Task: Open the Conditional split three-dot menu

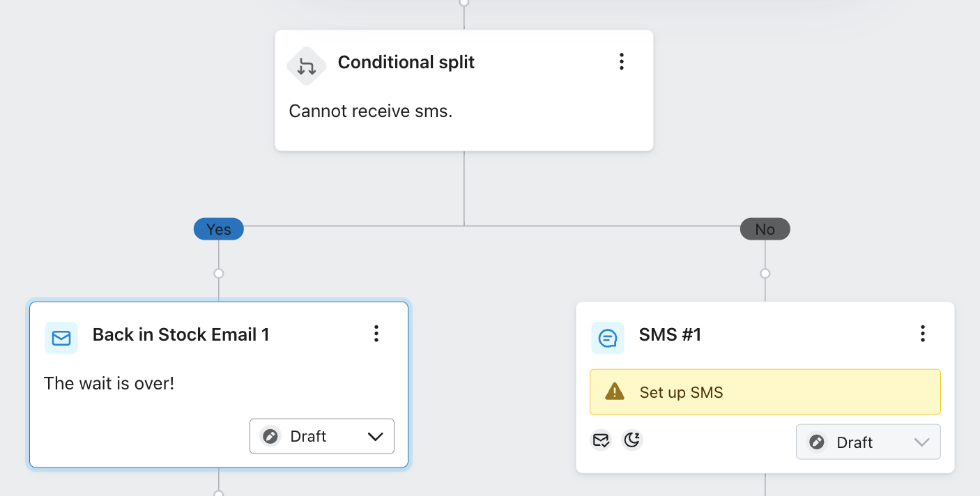Action: coord(621,62)
